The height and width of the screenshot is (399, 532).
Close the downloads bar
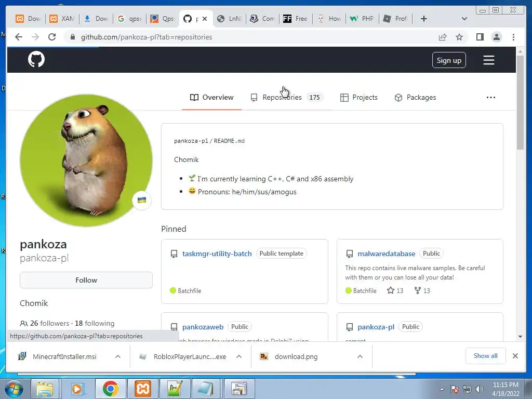click(x=515, y=356)
